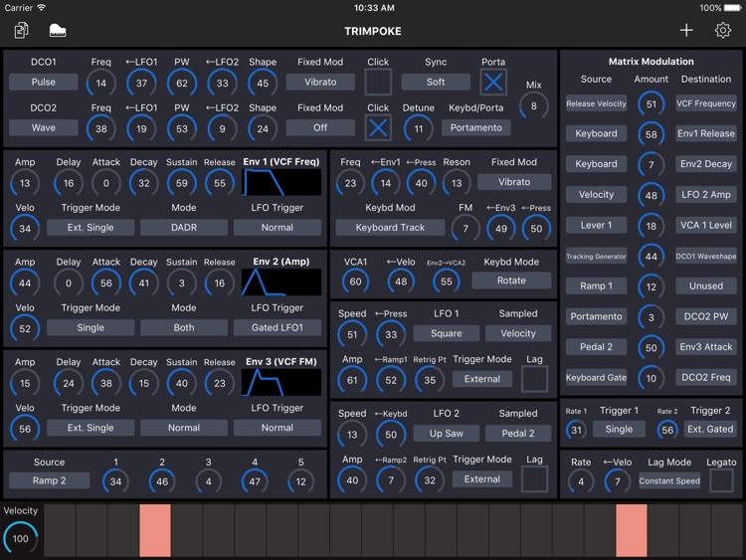This screenshot has height=560, width=746.
Task: Tap the Wi-Fi carrier status icon
Action: pyautogui.click(x=42, y=8)
